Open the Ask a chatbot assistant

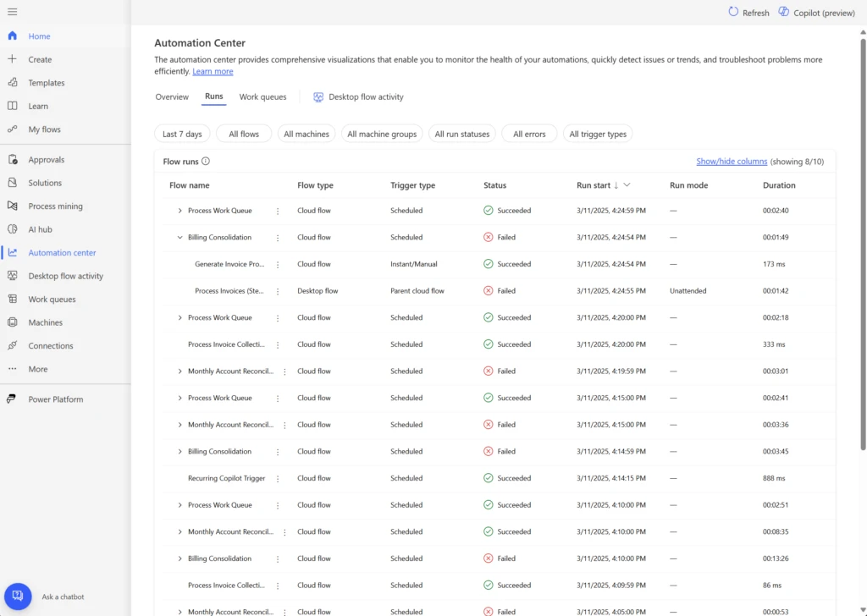18,596
